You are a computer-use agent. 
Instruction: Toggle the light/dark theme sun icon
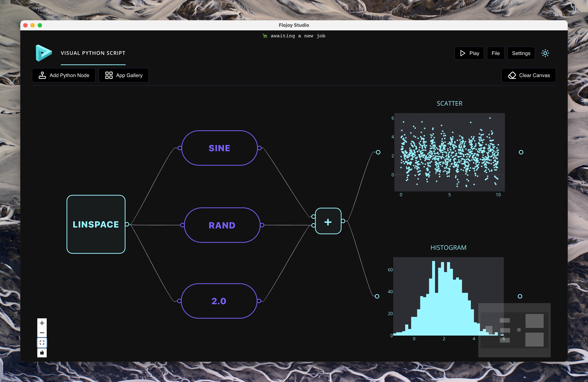point(545,53)
